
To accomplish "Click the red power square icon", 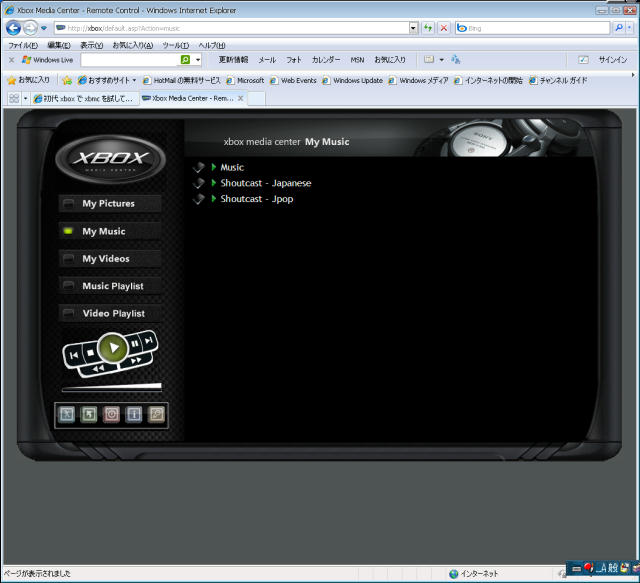I will tap(111, 415).
